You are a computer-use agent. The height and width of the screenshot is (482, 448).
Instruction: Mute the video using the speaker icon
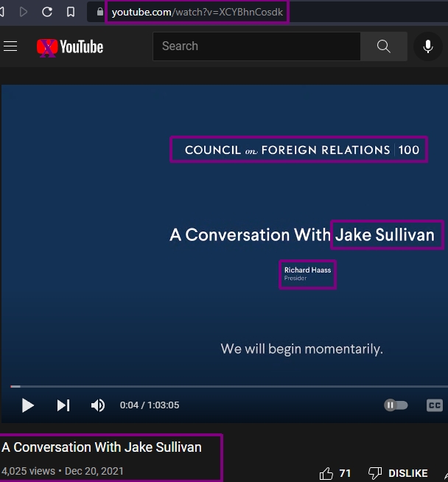[x=98, y=405]
